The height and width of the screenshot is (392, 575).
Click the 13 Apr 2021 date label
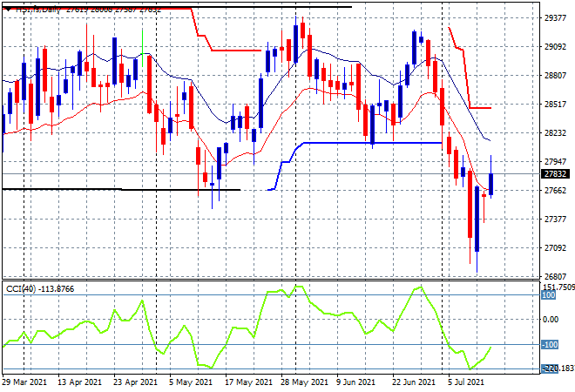pos(79,382)
